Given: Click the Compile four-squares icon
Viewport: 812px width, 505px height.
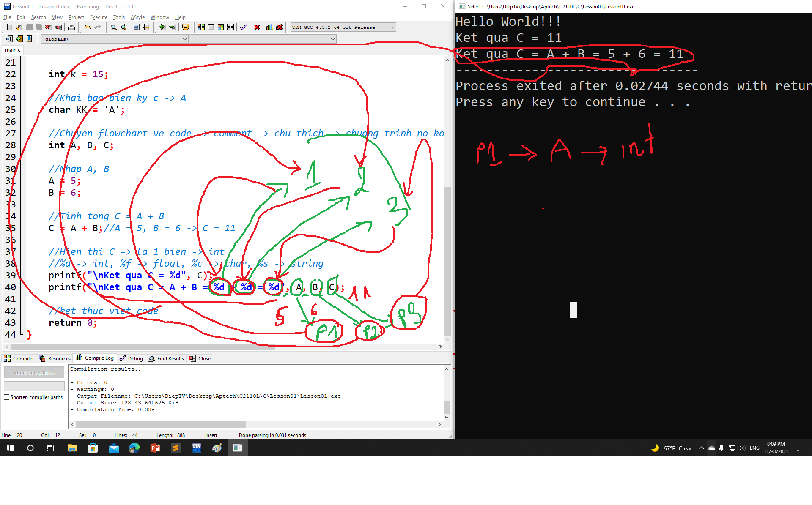Looking at the screenshot, I should click(x=201, y=27).
